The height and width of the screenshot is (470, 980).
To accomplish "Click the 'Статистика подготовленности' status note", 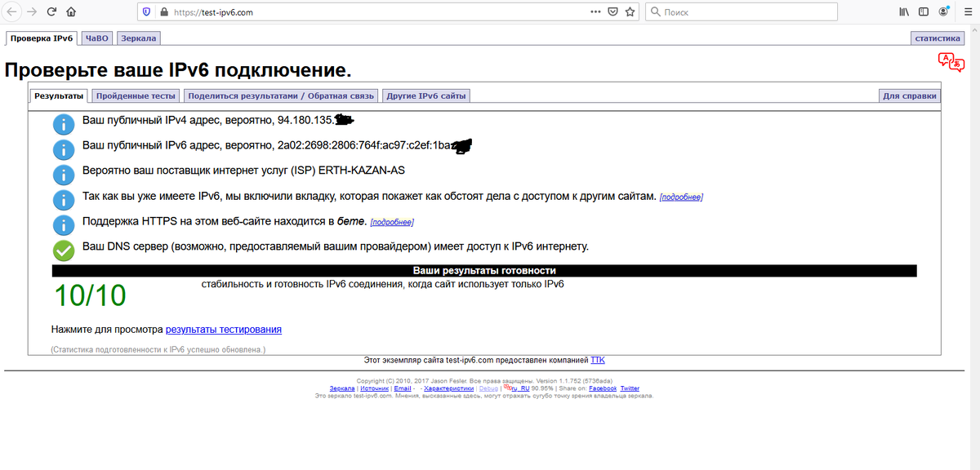I will coord(158,349).
